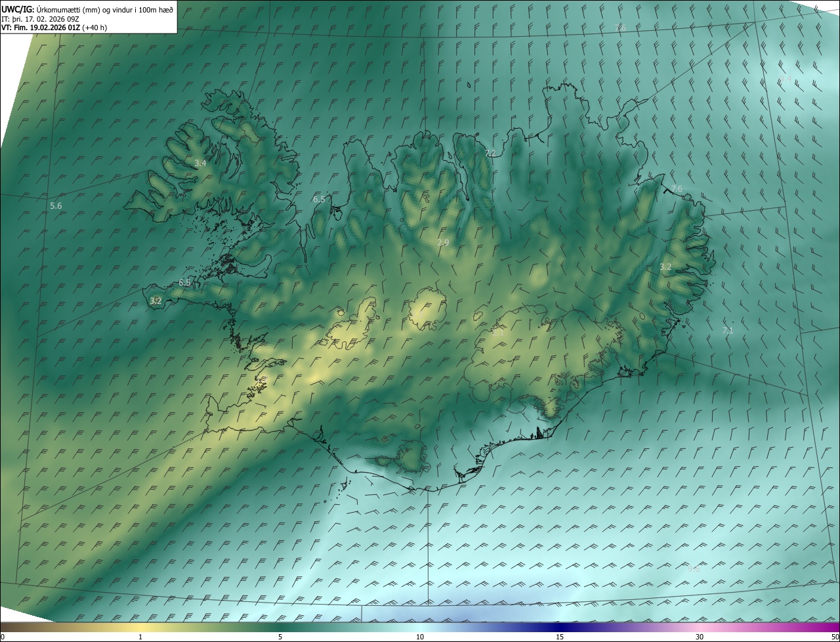
Task: Click the colorbar tick label "10"
Action: pyautogui.click(x=420, y=637)
